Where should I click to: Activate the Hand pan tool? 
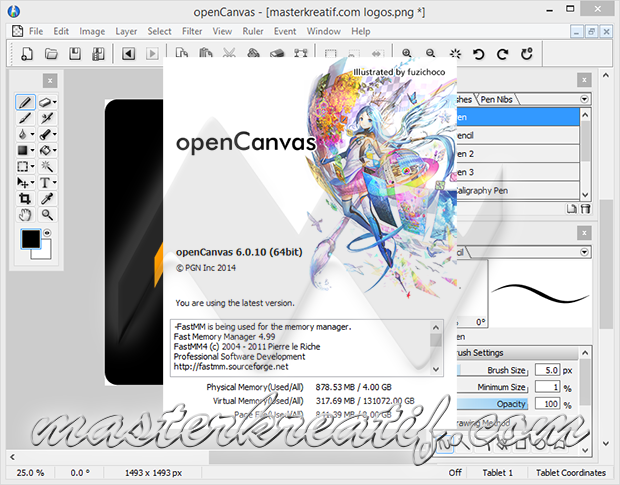[x=25, y=215]
